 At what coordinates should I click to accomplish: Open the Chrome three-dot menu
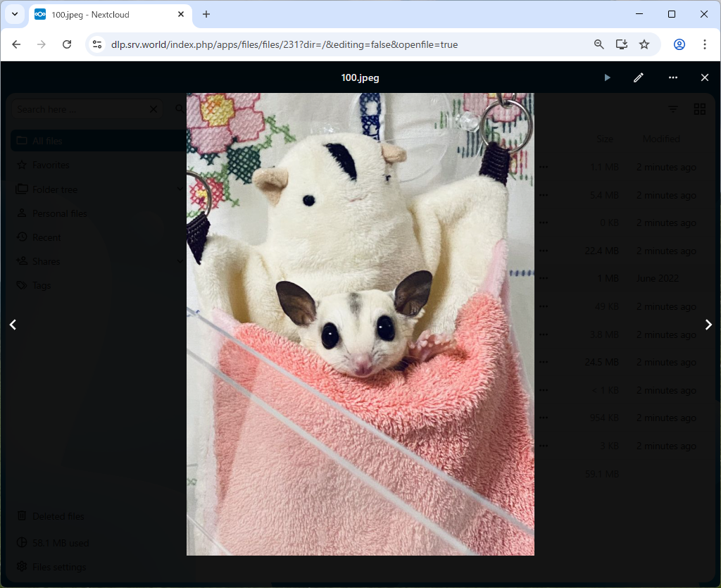tap(704, 44)
